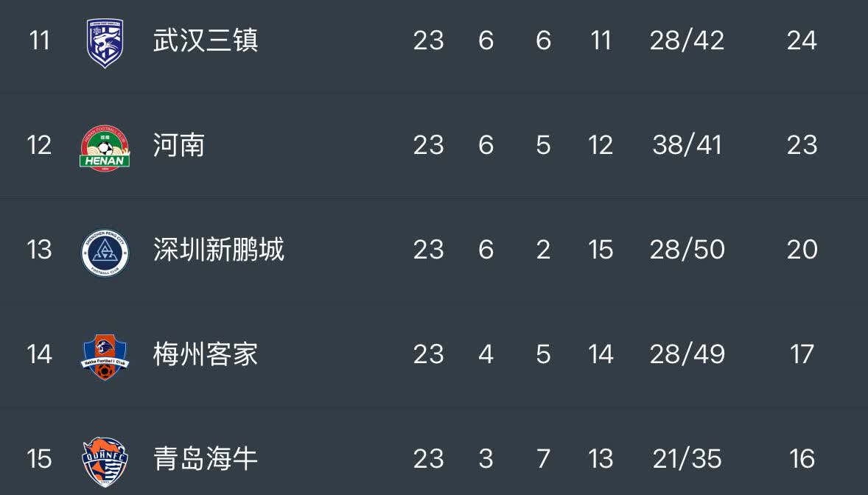Open the 河南 team page
Screen dimensions: 868x495
pos(179,145)
